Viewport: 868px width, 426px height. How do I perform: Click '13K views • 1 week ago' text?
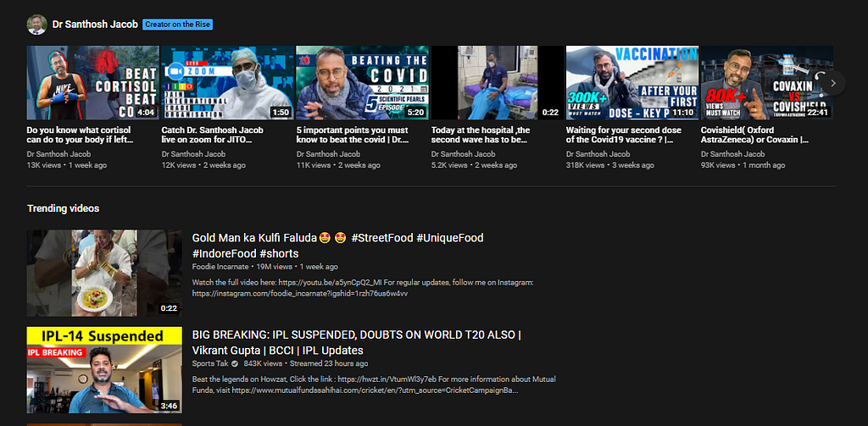pyautogui.click(x=67, y=165)
